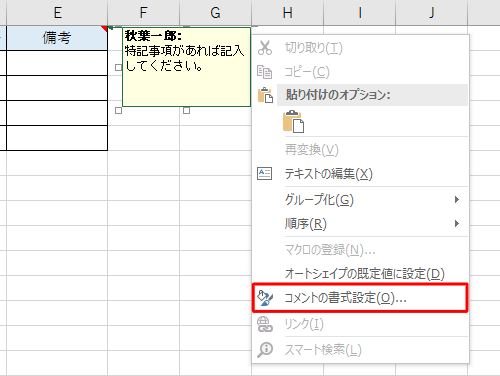Viewport: 500px width, 376px height.
Task: Select column G header
Action: click(215, 13)
